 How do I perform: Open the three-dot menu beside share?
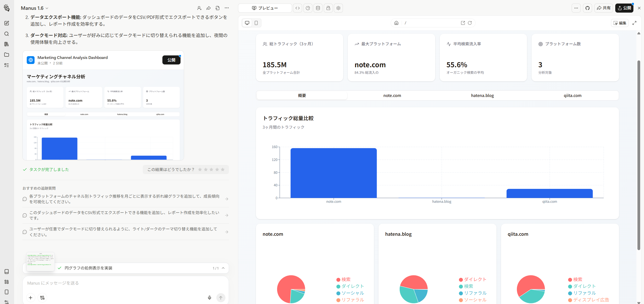pyautogui.click(x=576, y=8)
